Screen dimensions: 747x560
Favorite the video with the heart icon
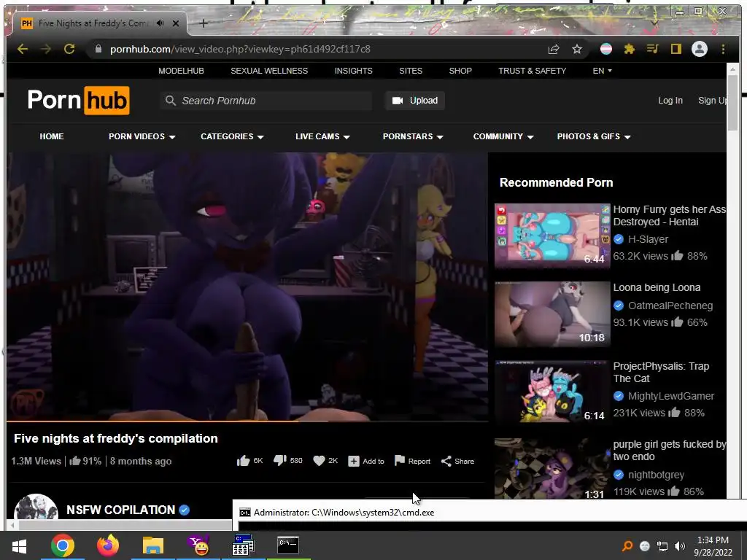point(325,461)
